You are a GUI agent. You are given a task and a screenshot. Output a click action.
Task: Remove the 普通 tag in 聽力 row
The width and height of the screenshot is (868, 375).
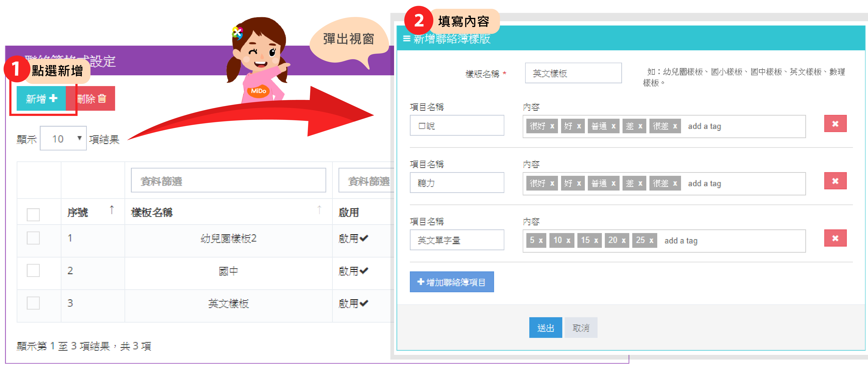pos(613,183)
